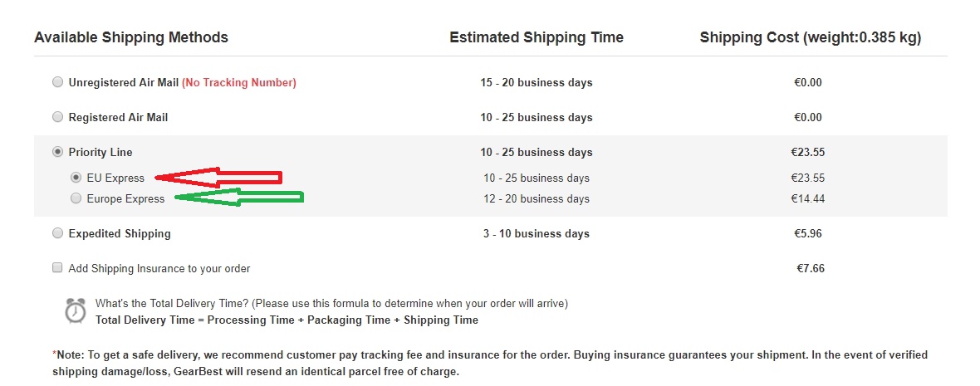Screen dimensions: 980x386
Task: Click the alarm clock delivery time icon
Action: tap(76, 310)
